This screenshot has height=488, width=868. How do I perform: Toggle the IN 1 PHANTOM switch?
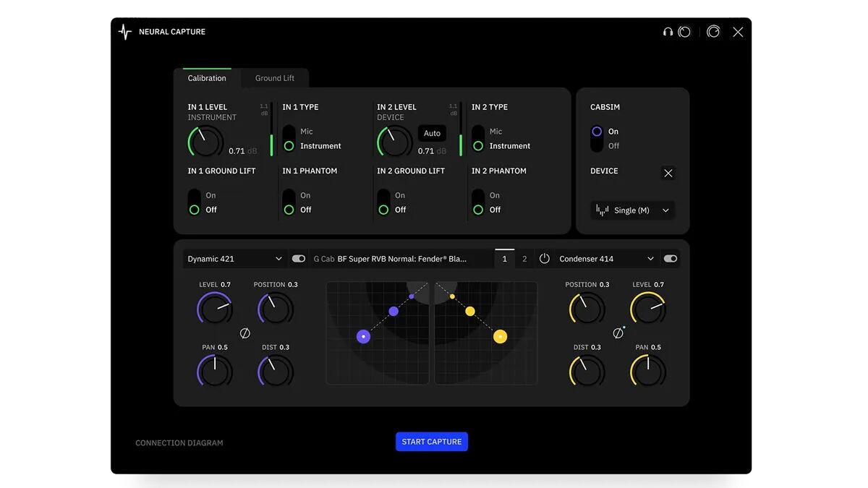289,202
